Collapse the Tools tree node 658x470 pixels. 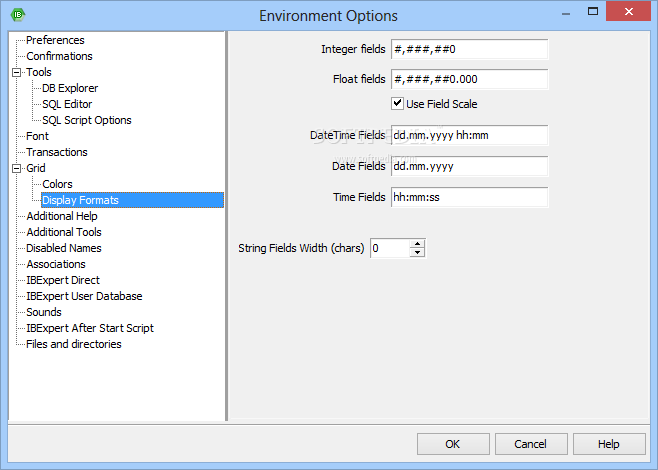(x=16, y=72)
